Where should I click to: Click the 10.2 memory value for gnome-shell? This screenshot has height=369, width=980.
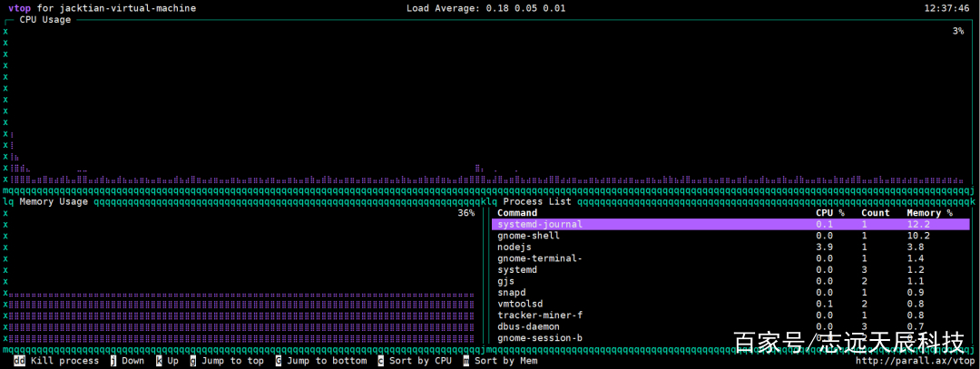point(918,236)
